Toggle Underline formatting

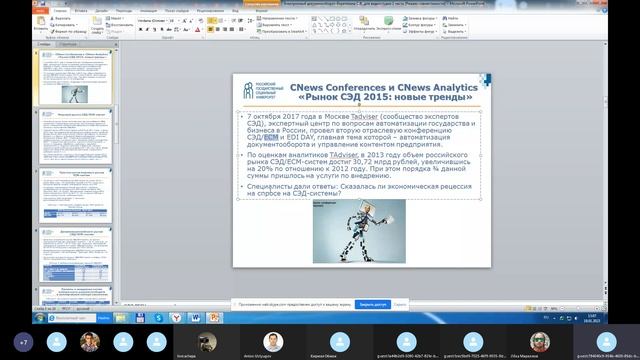(x=155, y=29)
